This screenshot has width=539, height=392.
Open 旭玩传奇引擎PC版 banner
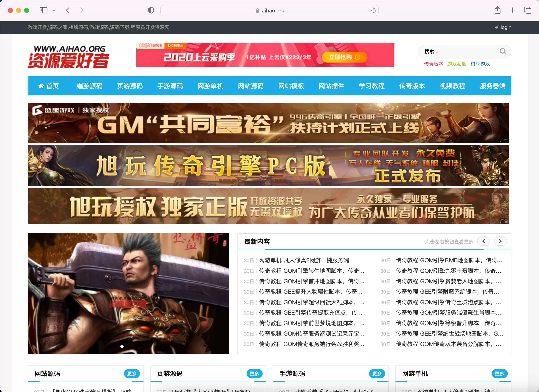pyautogui.click(x=268, y=166)
